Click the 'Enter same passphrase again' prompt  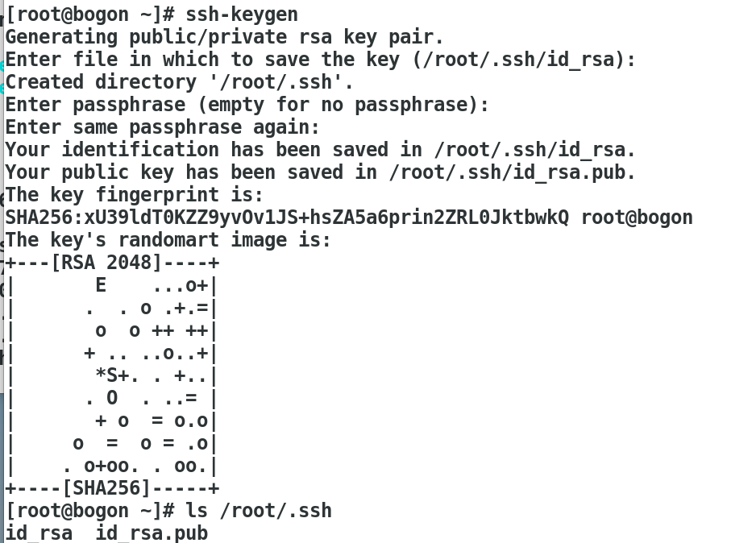point(162,127)
